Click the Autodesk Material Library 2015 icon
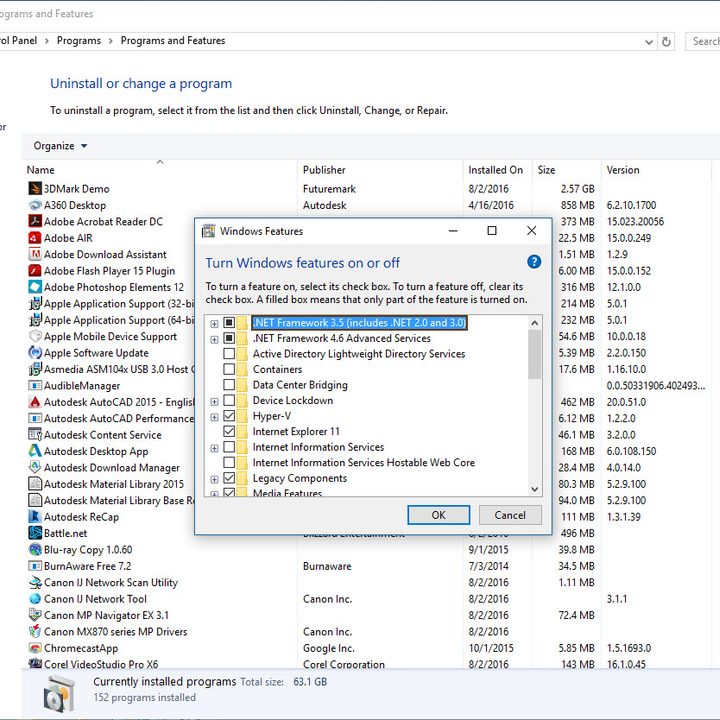 (35, 484)
